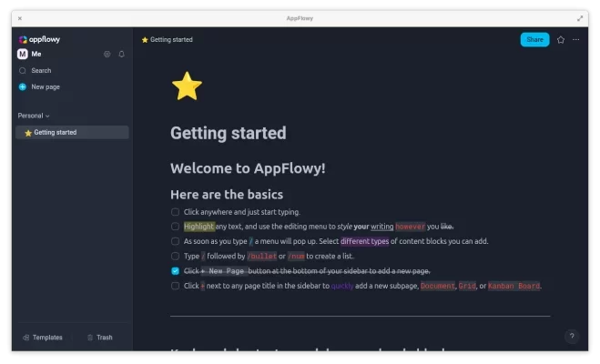Open the Me workspace switcher
600x364 pixels.
(30, 55)
